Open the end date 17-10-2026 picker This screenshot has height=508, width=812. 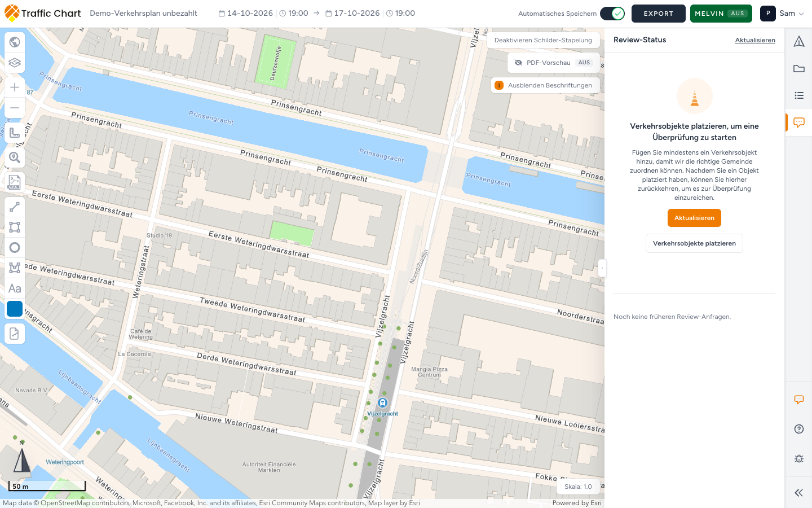coord(352,14)
